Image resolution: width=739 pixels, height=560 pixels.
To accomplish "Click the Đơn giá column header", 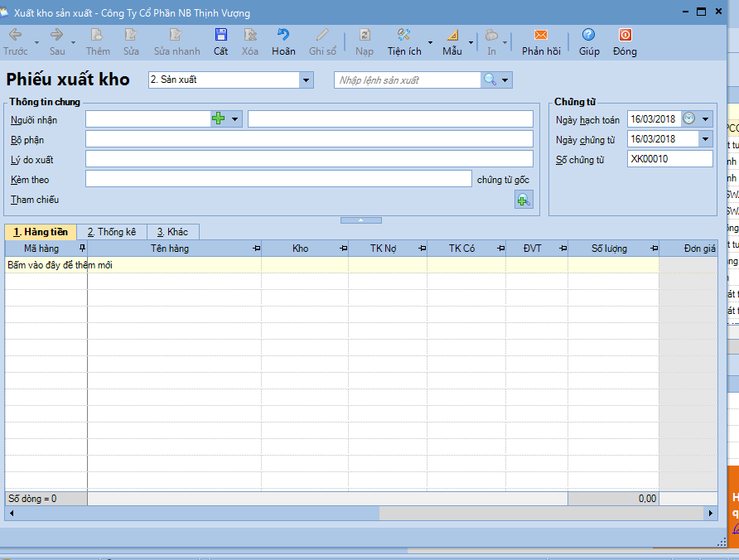I will pos(688,249).
